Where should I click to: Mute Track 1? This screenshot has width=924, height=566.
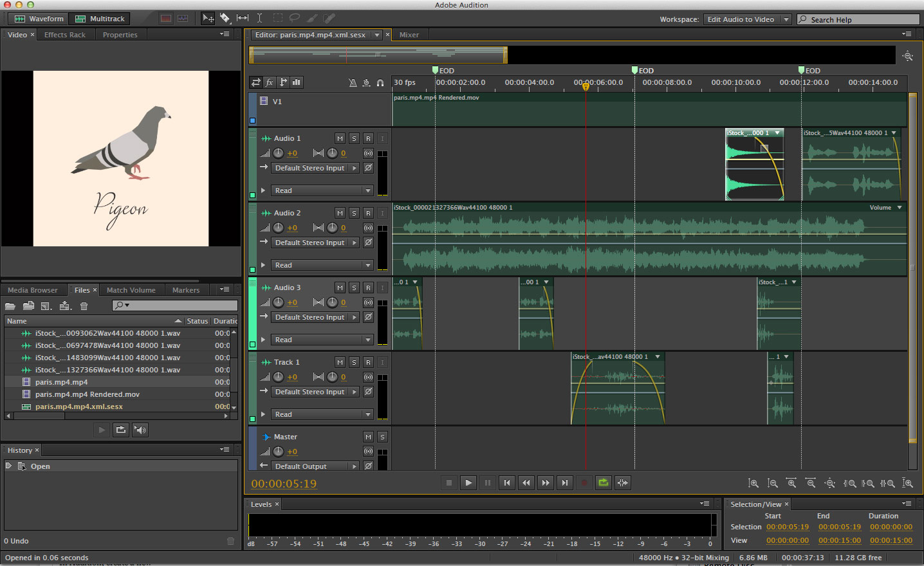[x=340, y=362]
